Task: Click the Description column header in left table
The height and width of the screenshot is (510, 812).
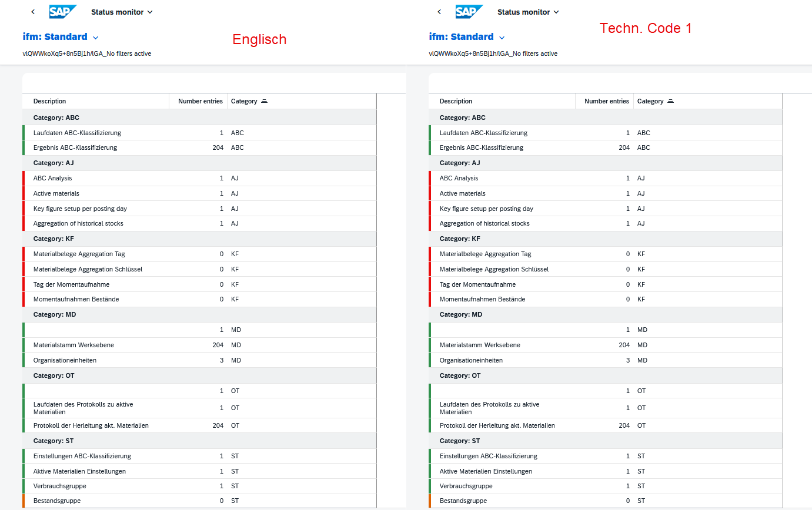Action: pos(50,101)
